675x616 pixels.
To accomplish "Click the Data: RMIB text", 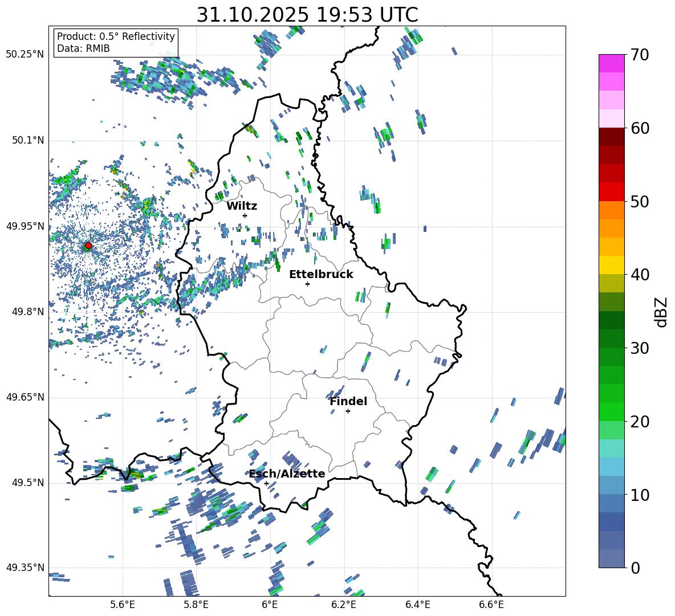I will [x=83, y=48].
